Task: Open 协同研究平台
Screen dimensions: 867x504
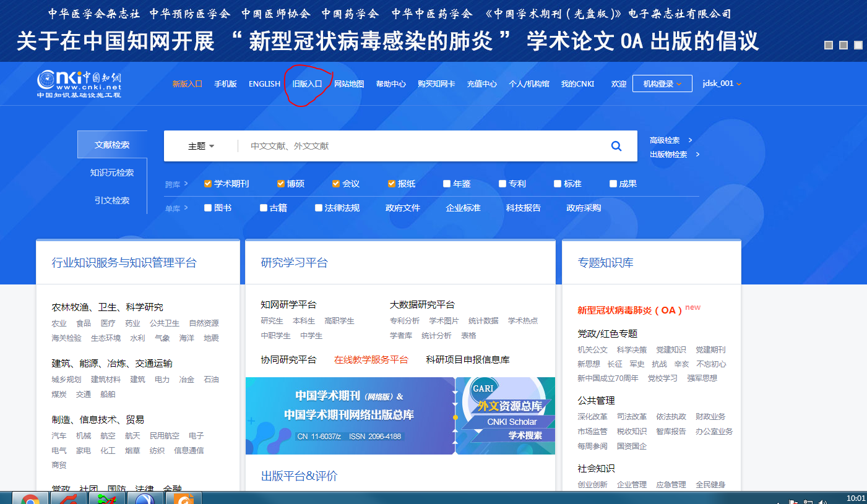Action: pos(288,359)
